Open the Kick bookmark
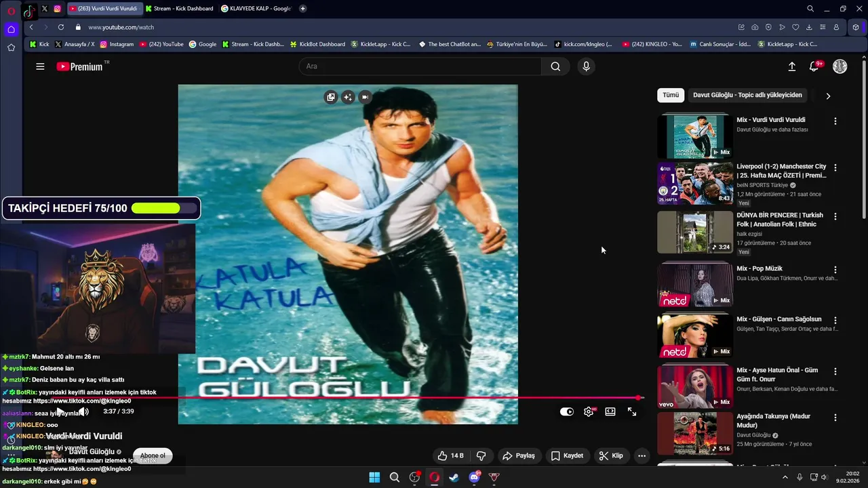This screenshot has width=868, height=488. (39, 44)
